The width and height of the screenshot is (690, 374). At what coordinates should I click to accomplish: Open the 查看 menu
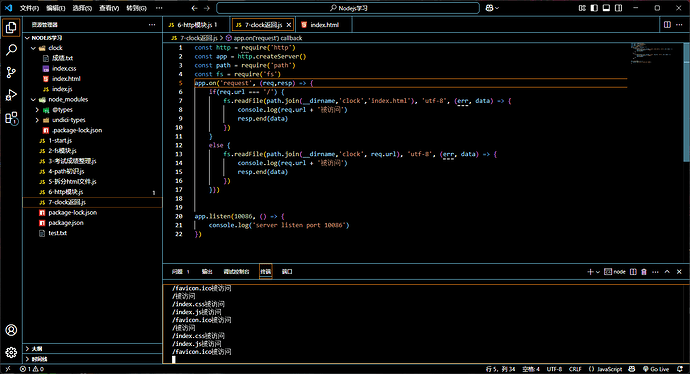109,8
